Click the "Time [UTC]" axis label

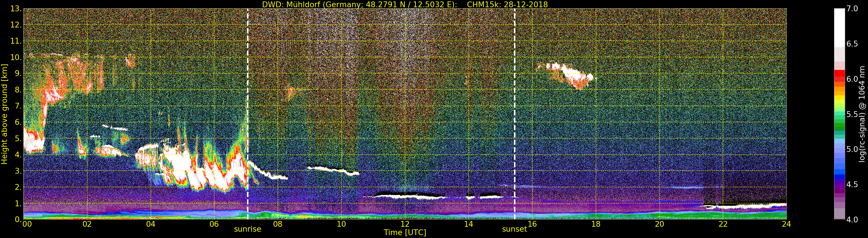click(405, 232)
